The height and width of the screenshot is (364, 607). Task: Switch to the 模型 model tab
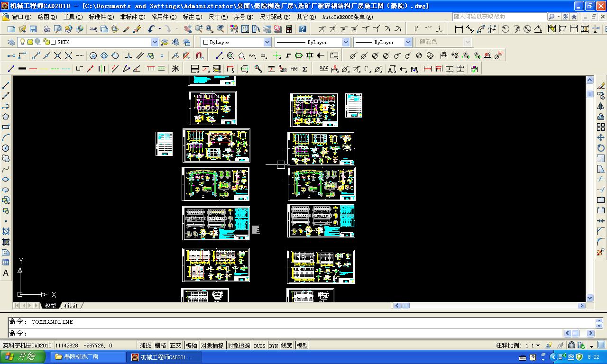coord(50,306)
